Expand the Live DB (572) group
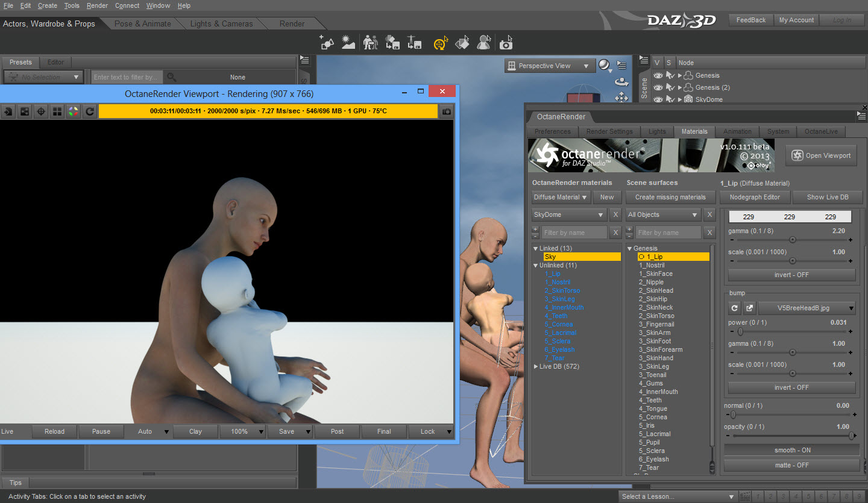868x503 pixels. coord(535,366)
